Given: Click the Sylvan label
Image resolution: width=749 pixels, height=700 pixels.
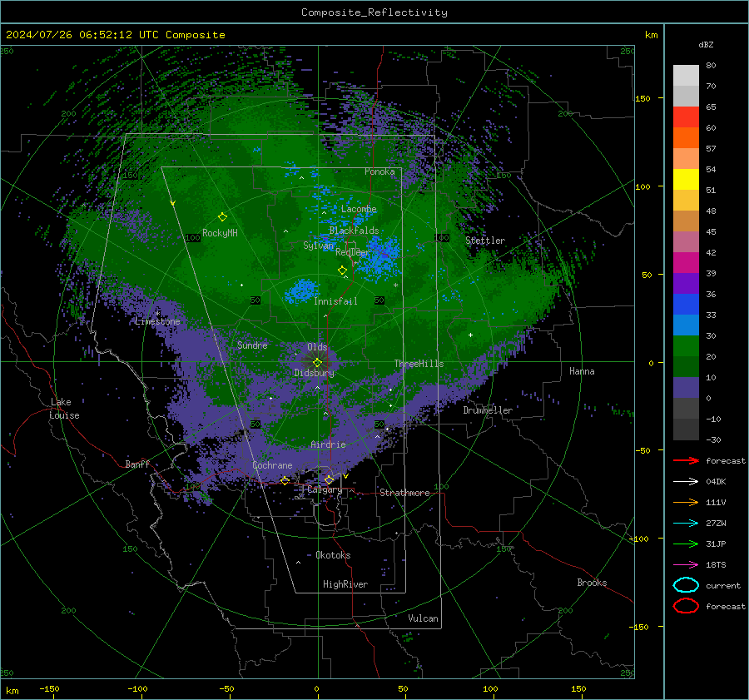Looking at the screenshot, I should coord(318,246).
